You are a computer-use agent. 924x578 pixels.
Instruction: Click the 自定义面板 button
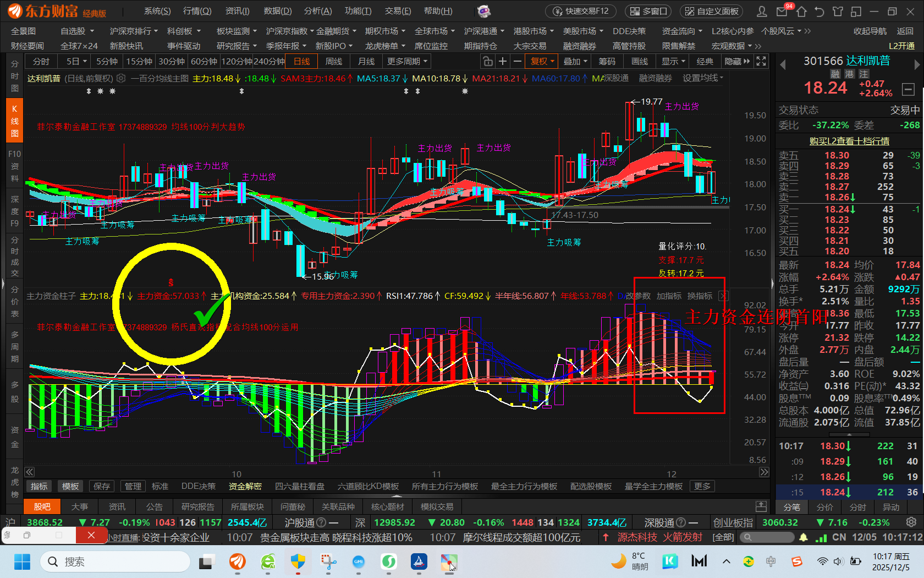click(712, 11)
